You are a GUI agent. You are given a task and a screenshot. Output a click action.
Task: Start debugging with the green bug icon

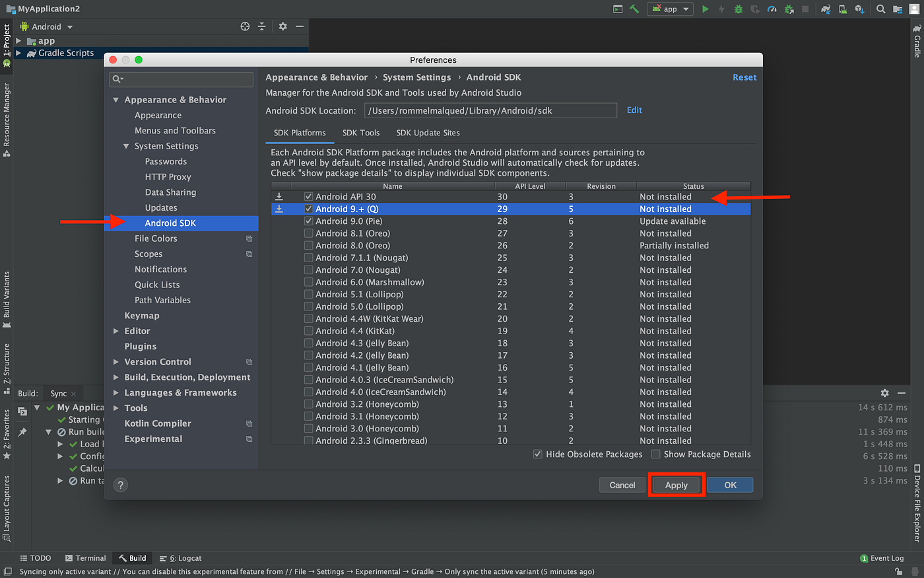tap(739, 9)
